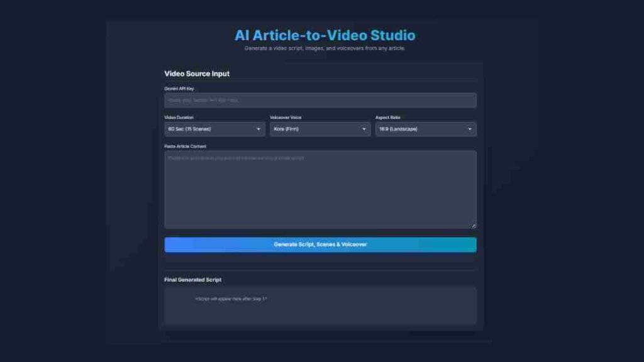Click the Aspect Ratio dropdown chevron

point(470,129)
